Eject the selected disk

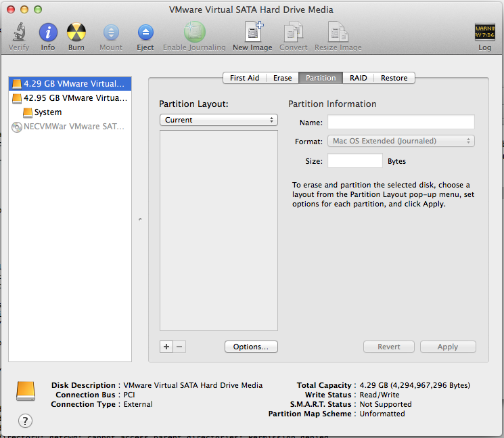click(x=145, y=32)
